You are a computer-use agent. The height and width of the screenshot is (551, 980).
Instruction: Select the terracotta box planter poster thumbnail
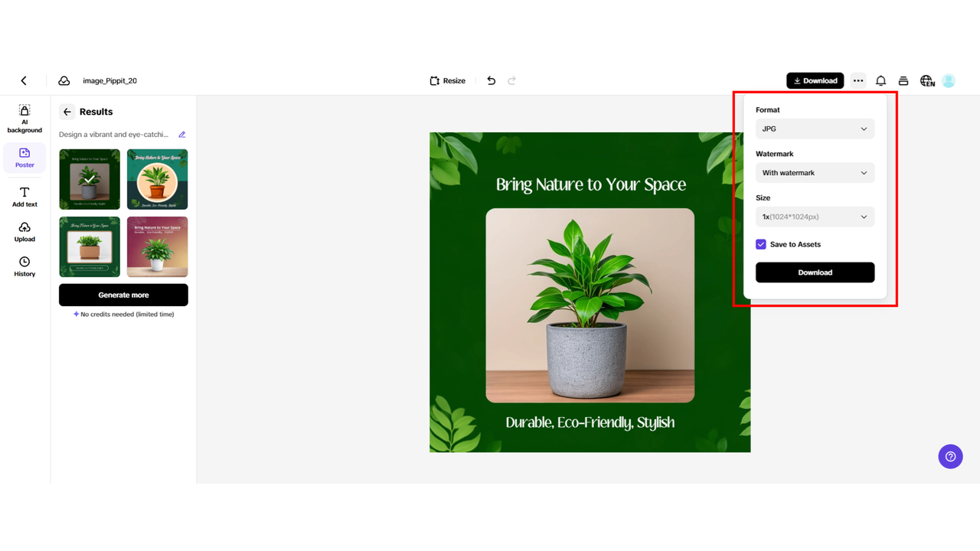coord(90,246)
